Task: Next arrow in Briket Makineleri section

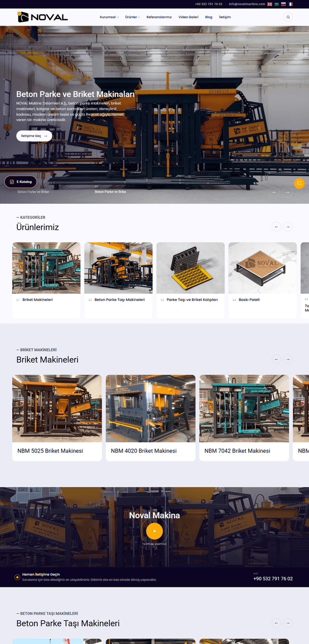Action: (288, 359)
